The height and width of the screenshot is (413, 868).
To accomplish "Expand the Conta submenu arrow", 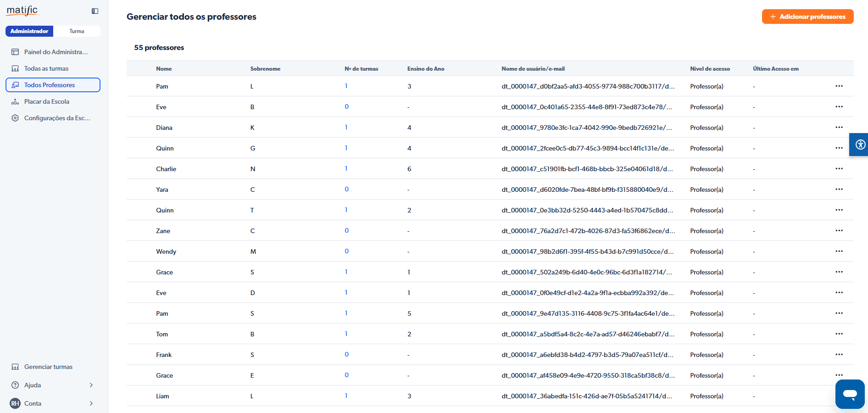I will click(91, 403).
